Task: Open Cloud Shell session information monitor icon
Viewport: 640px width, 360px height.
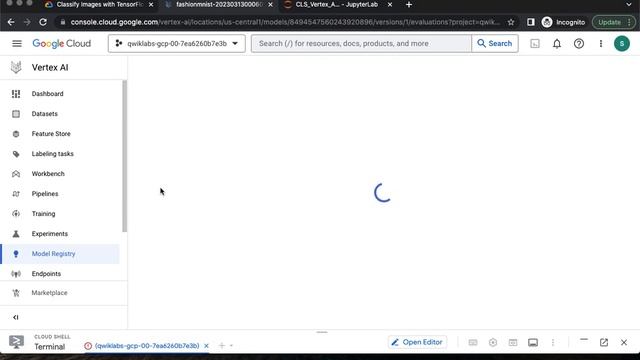Action: click(x=533, y=342)
